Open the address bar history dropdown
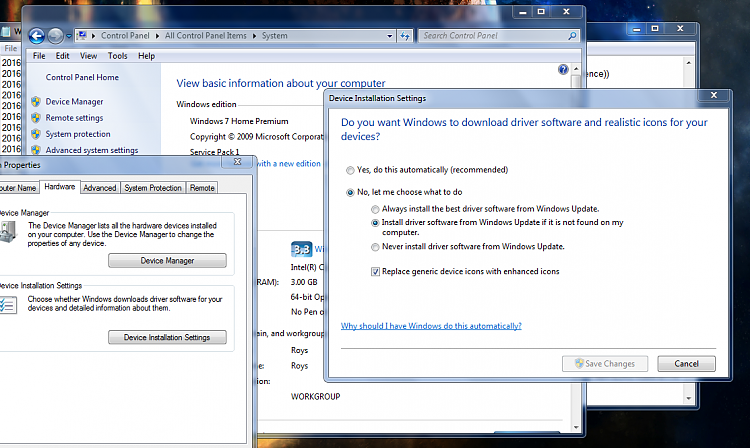750x448 pixels. (x=389, y=36)
